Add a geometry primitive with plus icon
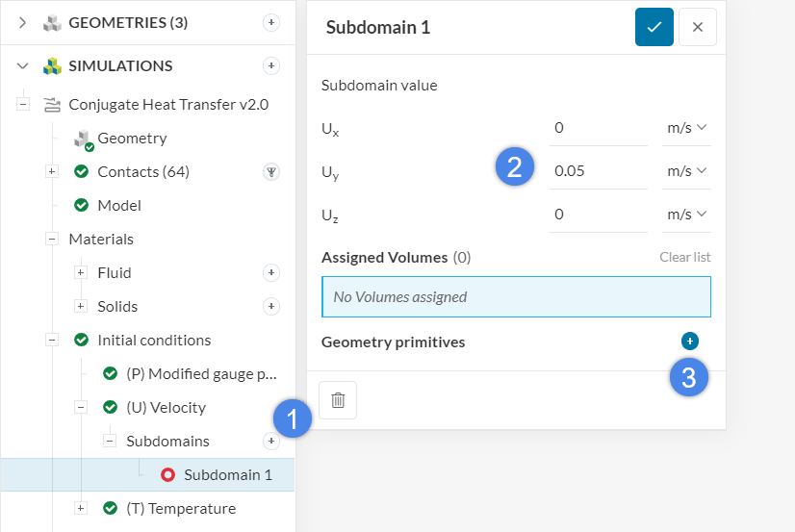 click(690, 342)
